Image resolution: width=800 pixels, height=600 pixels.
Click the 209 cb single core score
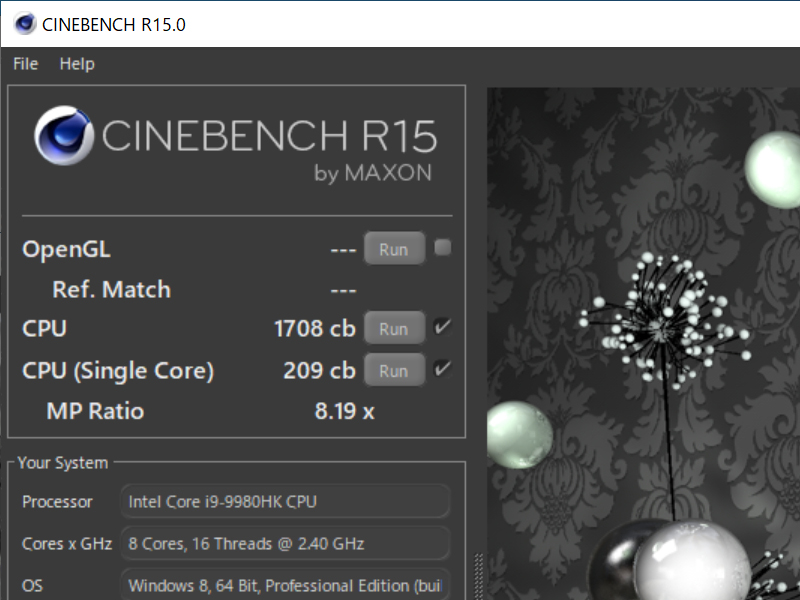[319, 370]
